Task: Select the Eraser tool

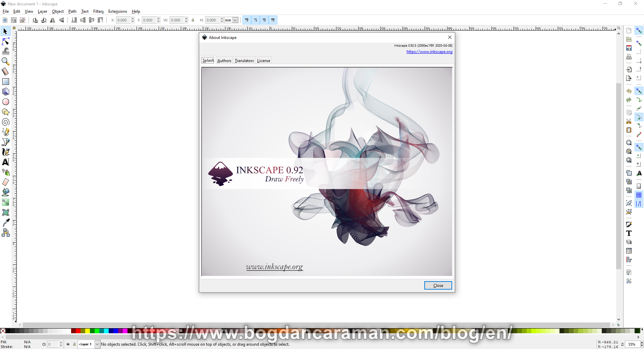Action: coord(5,182)
